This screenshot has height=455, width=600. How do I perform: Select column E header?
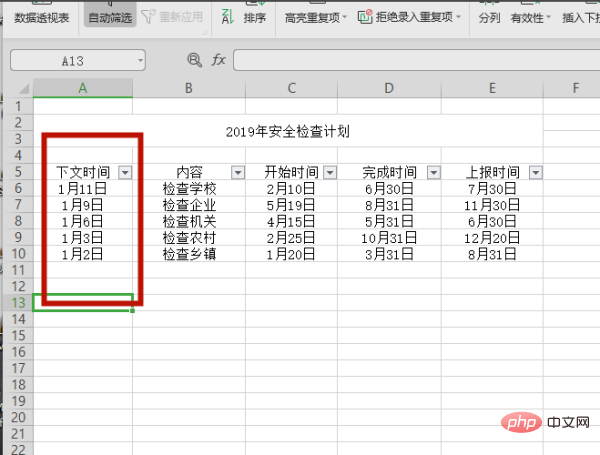pos(492,88)
